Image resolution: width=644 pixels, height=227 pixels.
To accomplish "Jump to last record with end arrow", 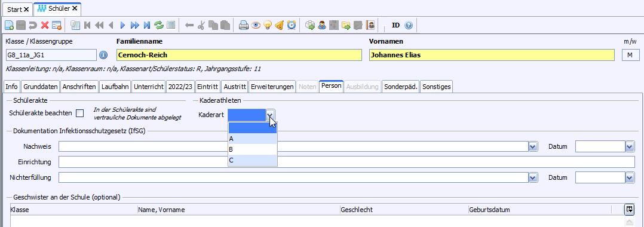I will click(x=146, y=26).
